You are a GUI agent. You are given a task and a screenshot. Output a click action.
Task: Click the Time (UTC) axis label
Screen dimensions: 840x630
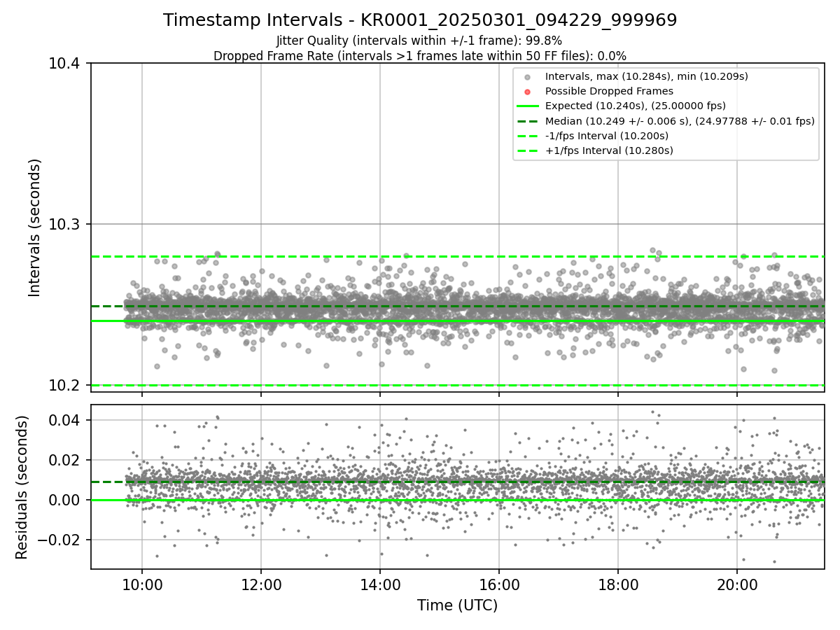coord(458,605)
